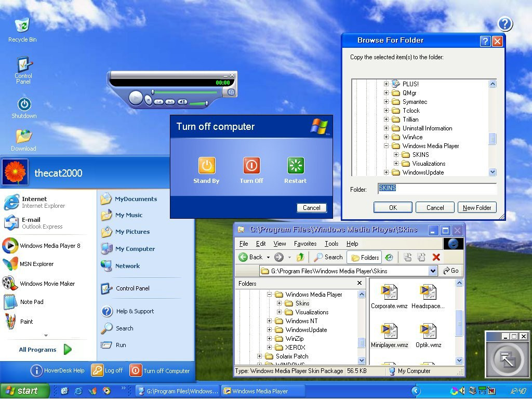Toggle the Folders pane button

(x=365, y=258)
